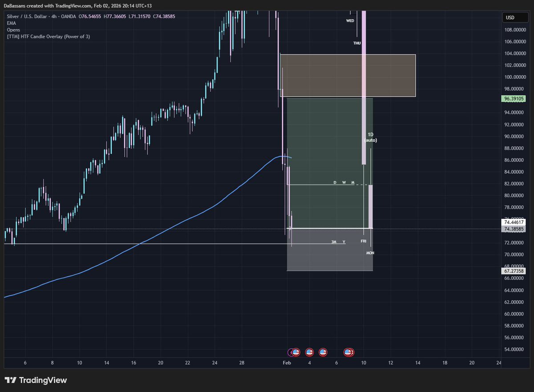
Task: Click the green 96.39105 price label
Action: click(514, 98)
